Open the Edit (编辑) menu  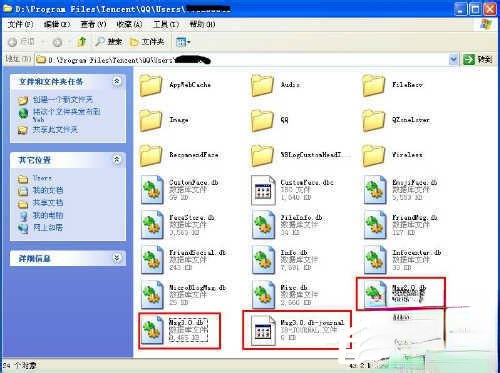click(x=57, y=24)
